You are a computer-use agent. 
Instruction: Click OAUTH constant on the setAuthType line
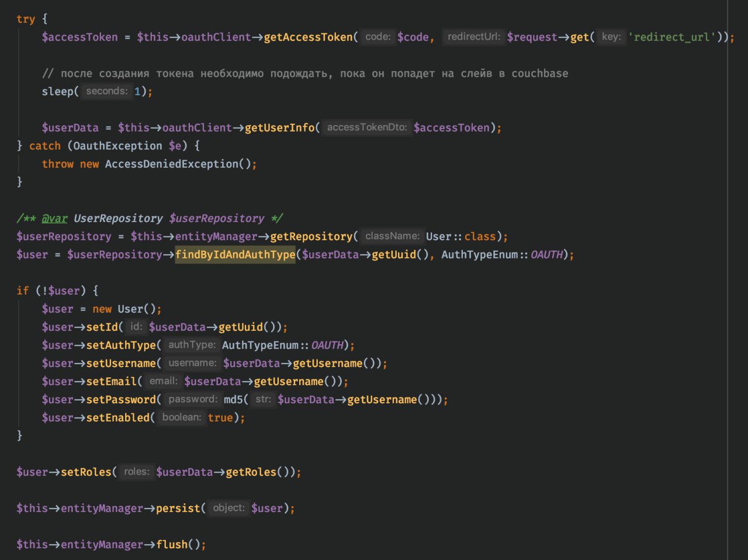click(327, 345)
